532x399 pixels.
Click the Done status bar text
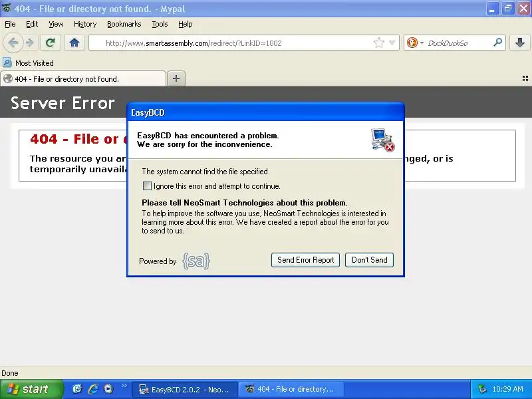(10, 373)
